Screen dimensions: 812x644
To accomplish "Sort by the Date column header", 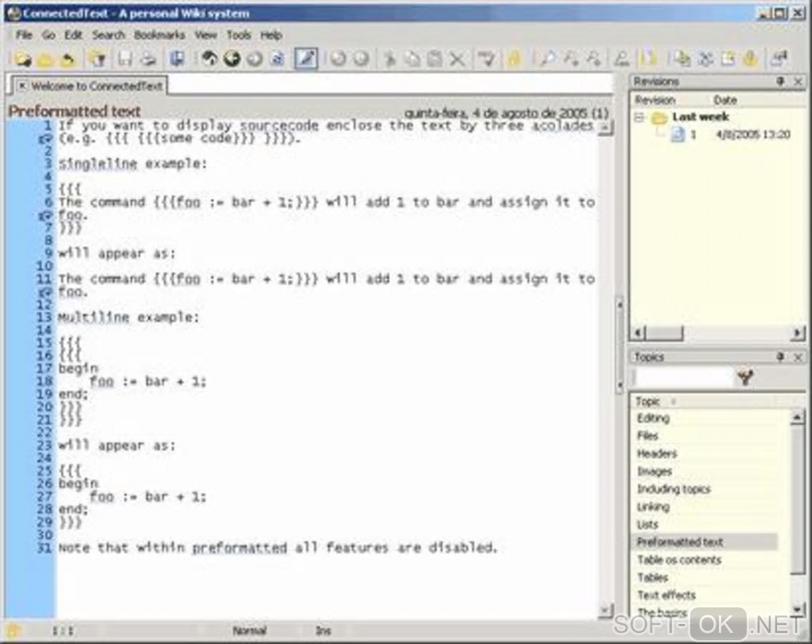I will 724,100.
